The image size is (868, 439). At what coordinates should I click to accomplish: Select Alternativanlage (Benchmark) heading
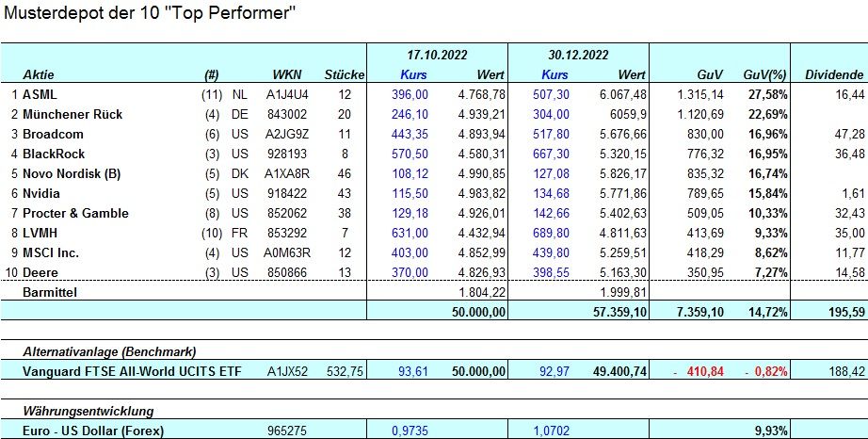(109, 351)
